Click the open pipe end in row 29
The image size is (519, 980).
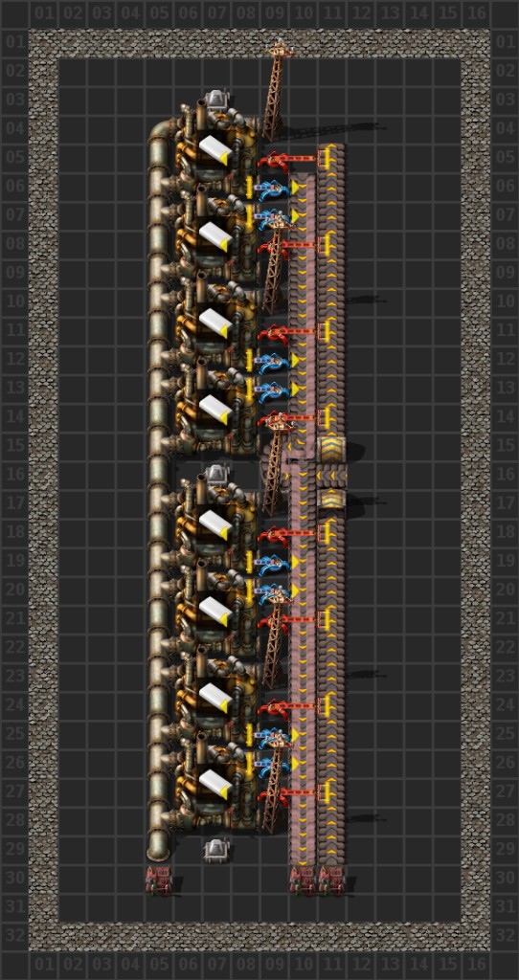(x=158, y=850)
